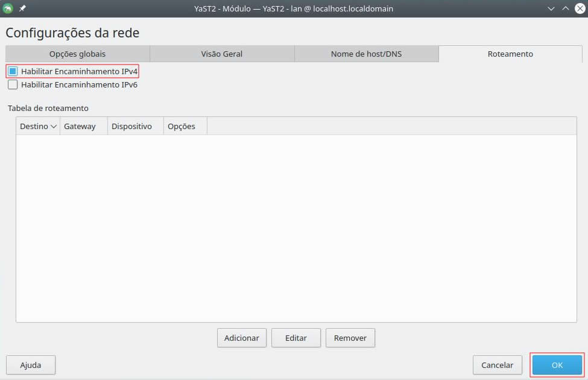Select the Roteamento tab

pyautogui.click(x=510, y=54)
